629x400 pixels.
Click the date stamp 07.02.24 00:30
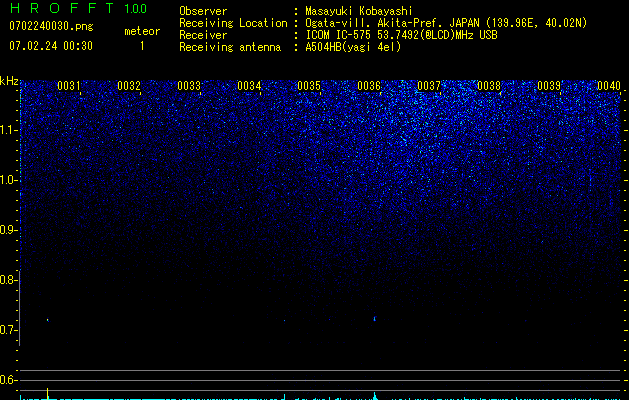pos(51,46)
